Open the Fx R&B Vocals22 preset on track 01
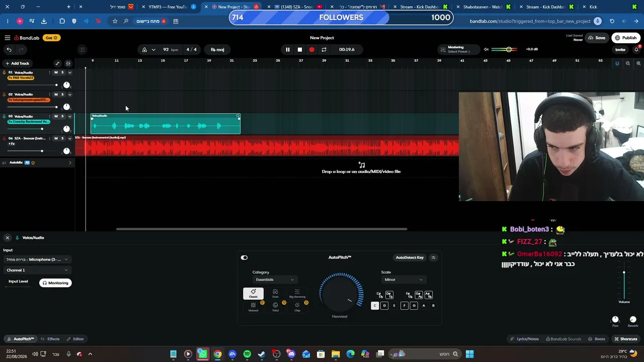This screenshot has height=362, width=644. [21, 78]
